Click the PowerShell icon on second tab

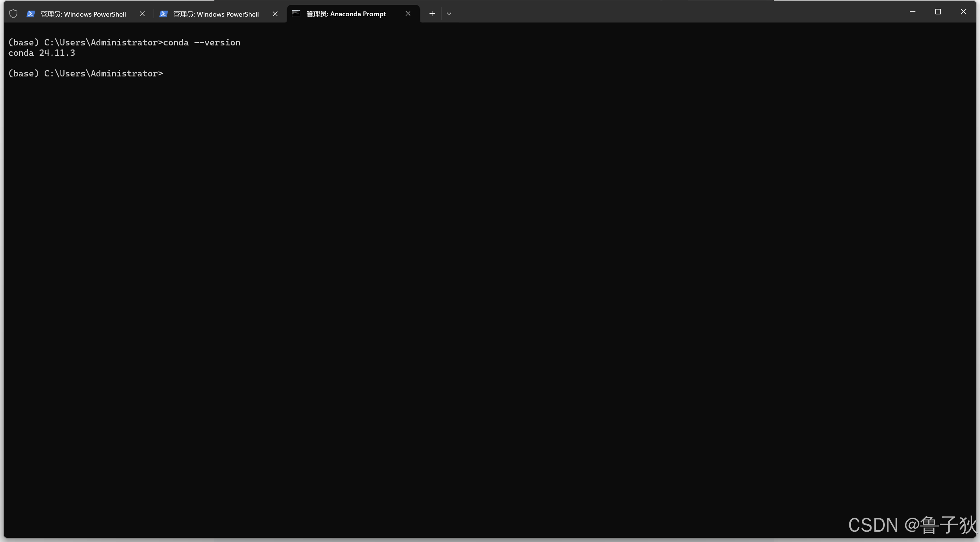click(163, 14)
